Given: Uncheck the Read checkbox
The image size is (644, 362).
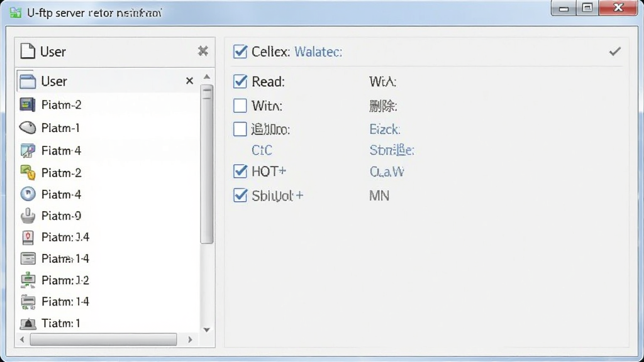Looking at the screenshot, I should [240, 81].
